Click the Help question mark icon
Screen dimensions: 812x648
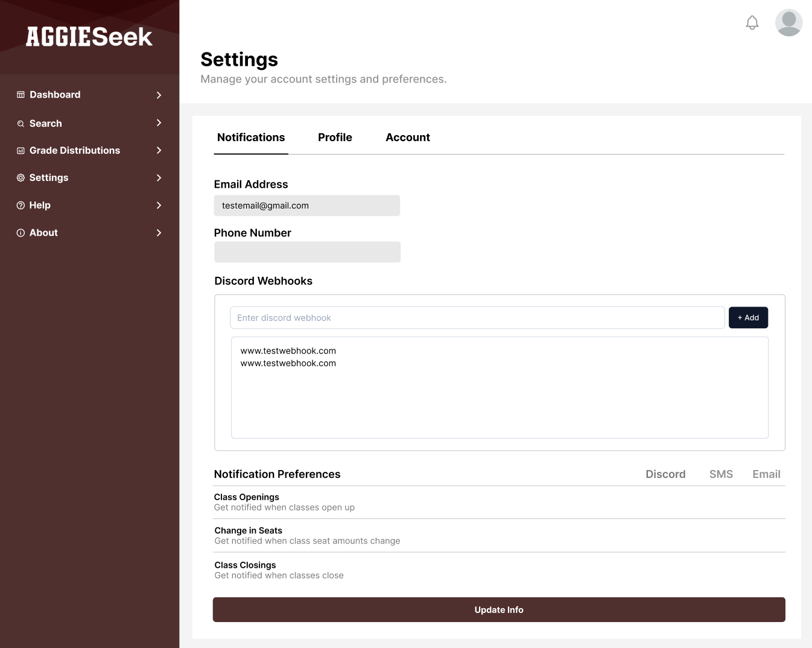pos(20,205)
